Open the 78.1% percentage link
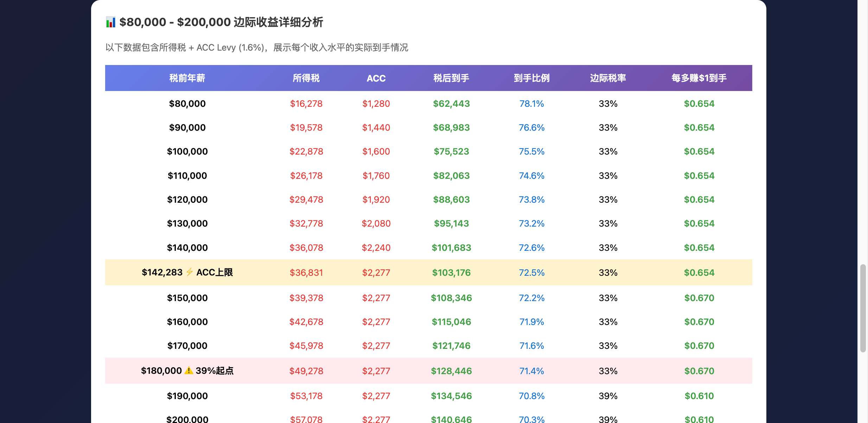 [531, 103]
